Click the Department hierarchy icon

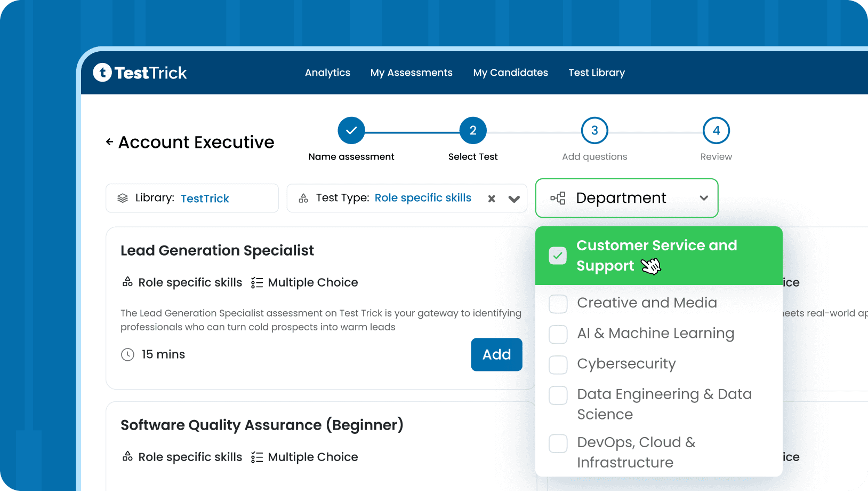558,198
